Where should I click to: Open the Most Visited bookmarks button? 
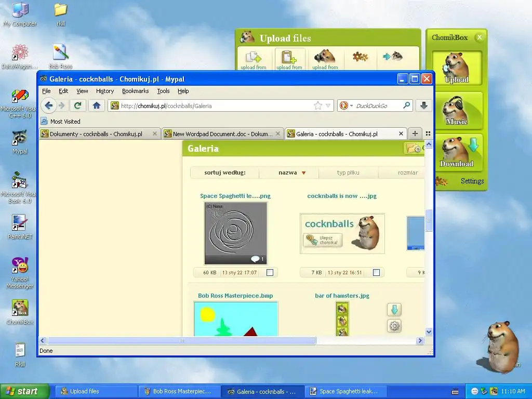point(61,121)
